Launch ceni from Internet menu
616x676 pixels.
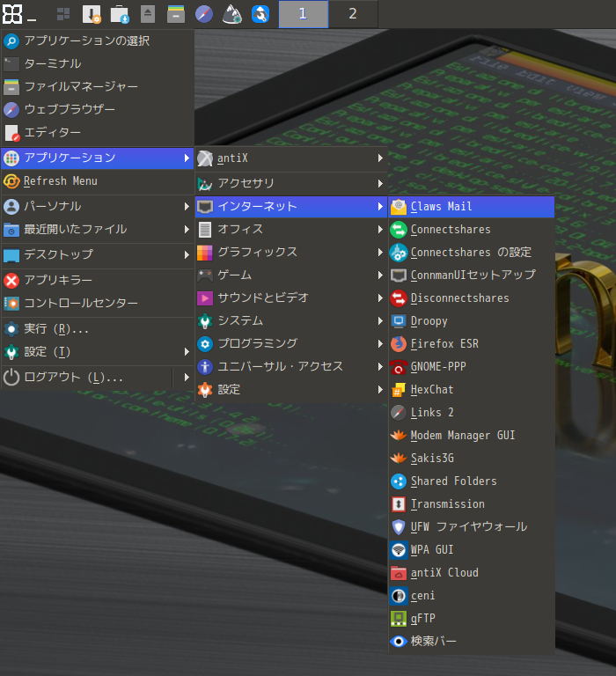click(472, 596)
